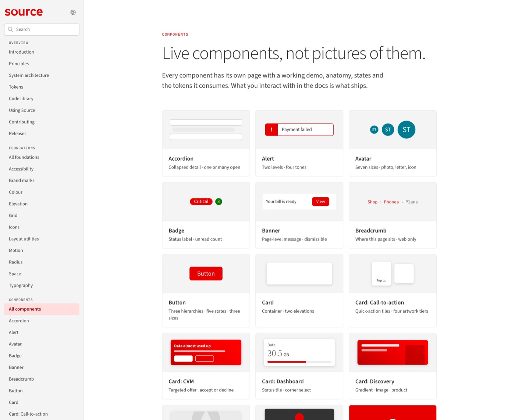The image size is (515, 420).
Task: Open System architecture page
Action: coord(29,75)
